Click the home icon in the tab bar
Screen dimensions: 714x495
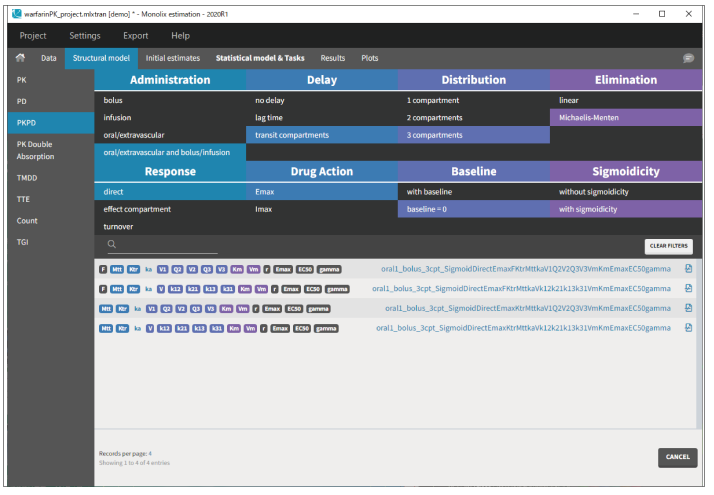click(20, 59)
